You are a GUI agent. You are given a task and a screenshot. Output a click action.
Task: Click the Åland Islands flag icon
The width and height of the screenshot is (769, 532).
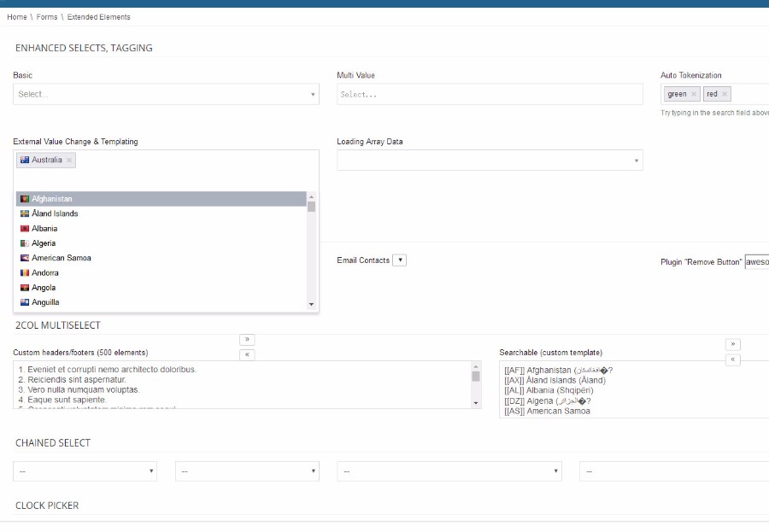[25, 213]
